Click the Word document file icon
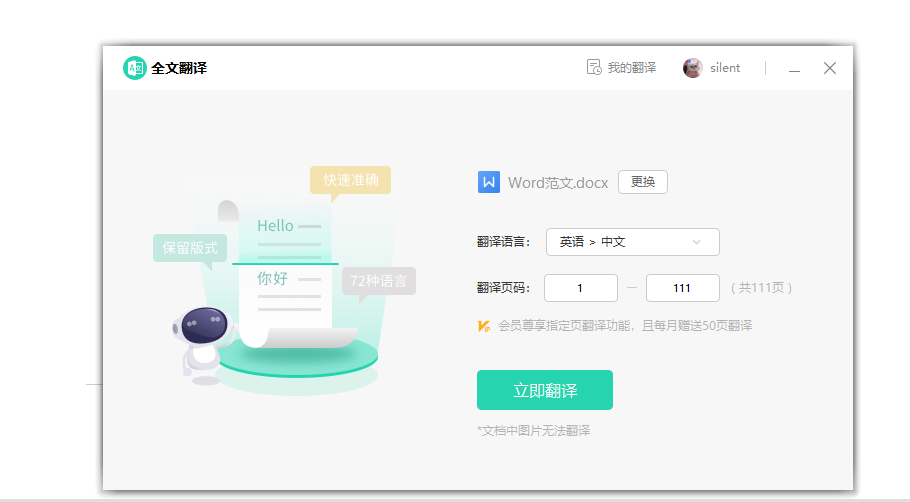The width and height of the screenshot is (910, 502). point(489,182)
